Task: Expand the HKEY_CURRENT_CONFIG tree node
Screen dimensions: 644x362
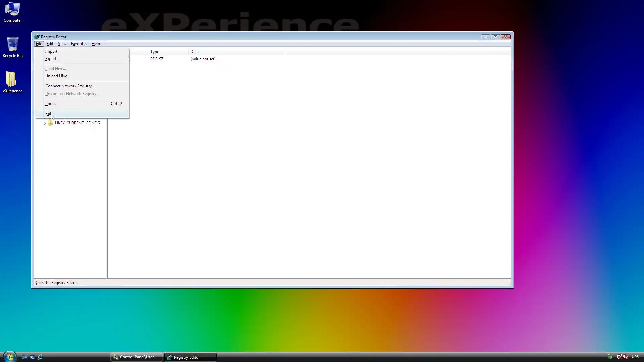Action: 45,123
